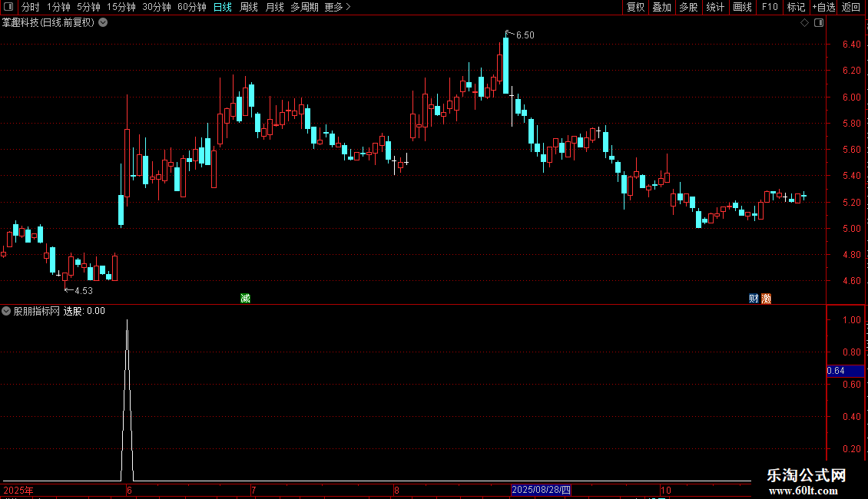This screenshot has width=868, height=499.
Task: Click the 1.00 indicator axis label
Action: 851,320
